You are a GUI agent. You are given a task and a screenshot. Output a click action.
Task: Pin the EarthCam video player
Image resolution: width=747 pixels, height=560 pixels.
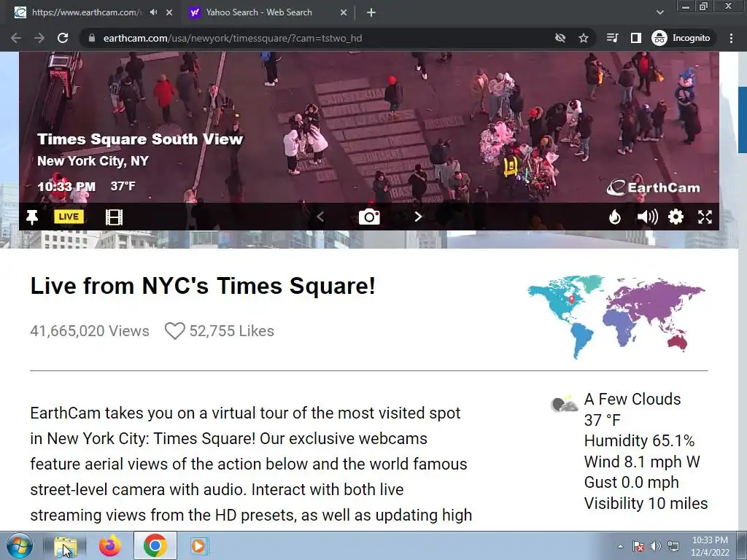pyautogui.click(x=32, y=217)
